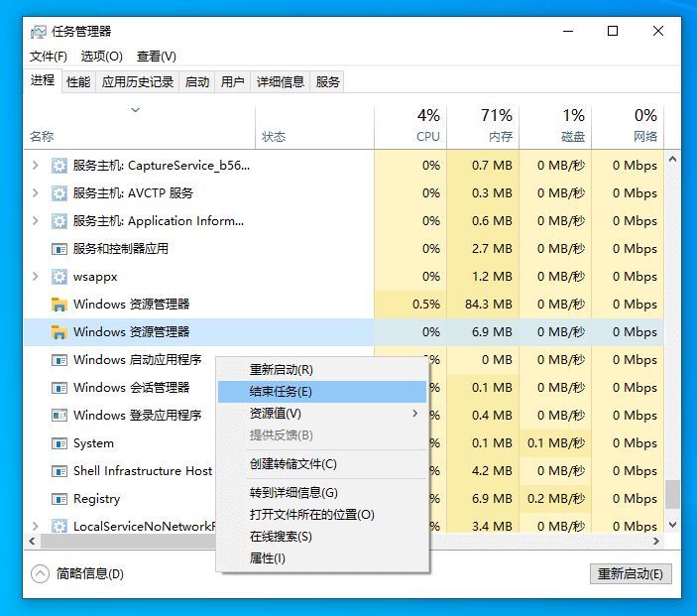Viewport: 697px width, 616px height.
Task: Click the folder icon of first Windows 资源管理器
Action: click(58, 305)
